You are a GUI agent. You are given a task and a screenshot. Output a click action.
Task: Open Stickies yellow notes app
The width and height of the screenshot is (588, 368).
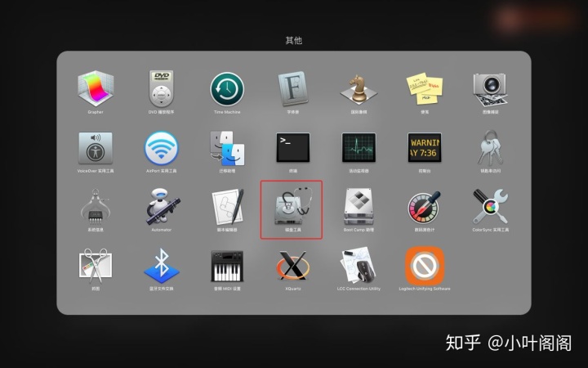(425, 88)
